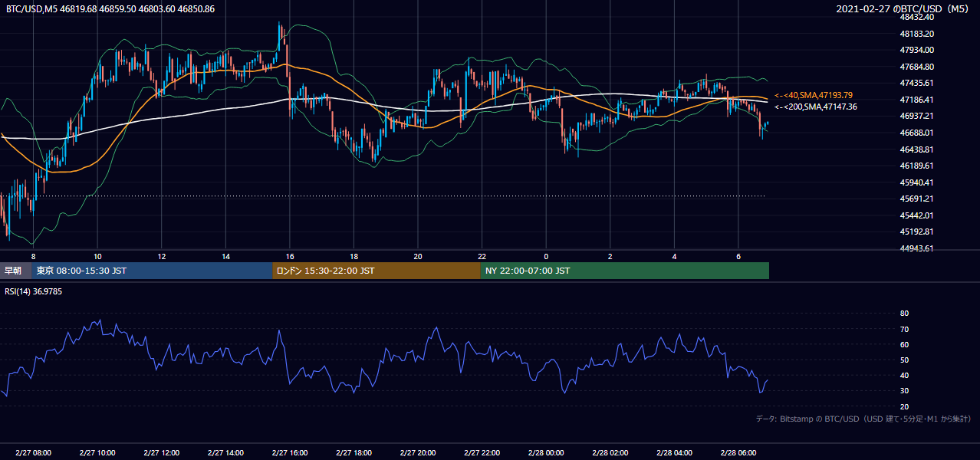
Task: Click the 2/28 00:00 time label
Action: click(546, 453)
